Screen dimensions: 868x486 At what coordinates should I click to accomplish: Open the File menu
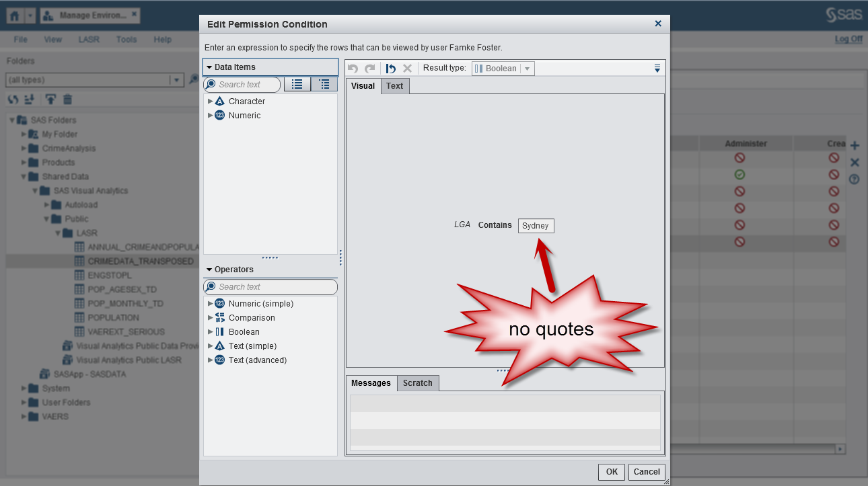pyautogui.click(x=21, y=40)
